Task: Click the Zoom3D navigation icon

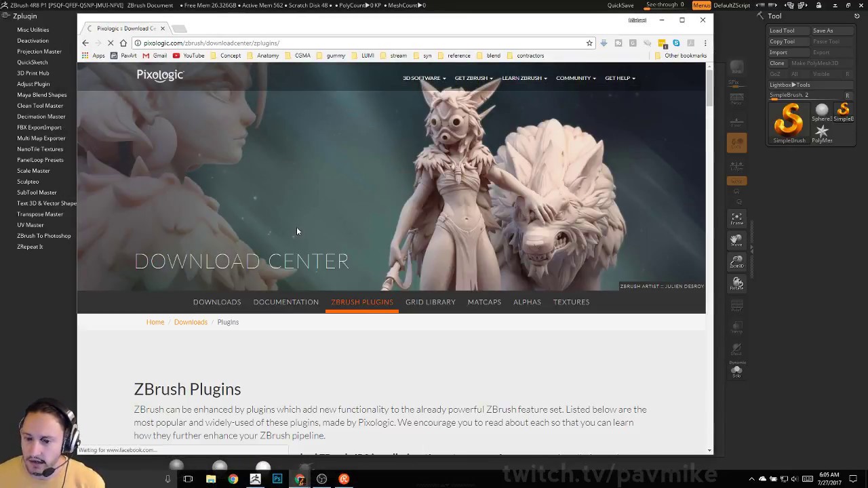Action: pyautogui.click(x=736, y=262)
